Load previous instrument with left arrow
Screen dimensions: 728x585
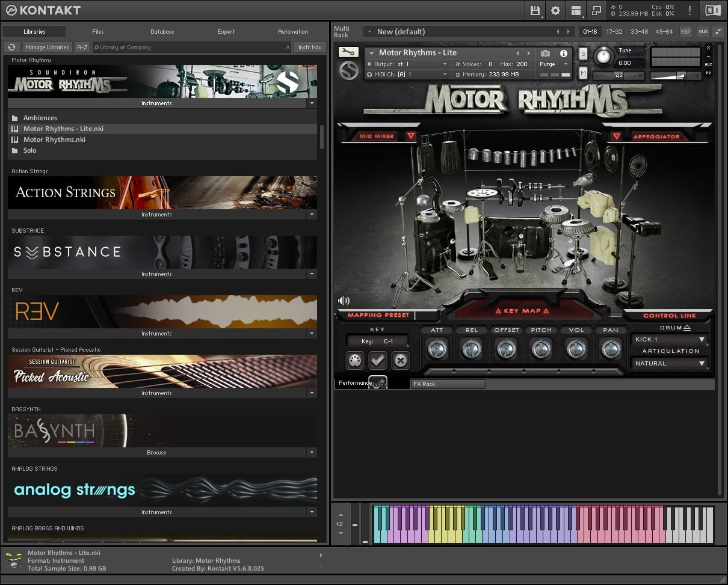pos(517,53)
